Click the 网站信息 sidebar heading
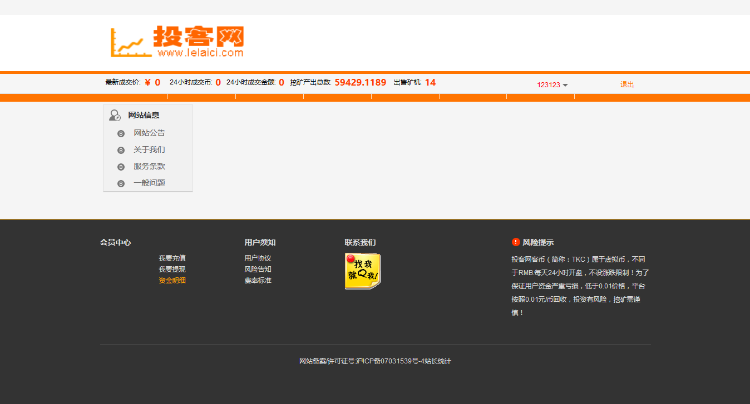 tap(143, 115)
